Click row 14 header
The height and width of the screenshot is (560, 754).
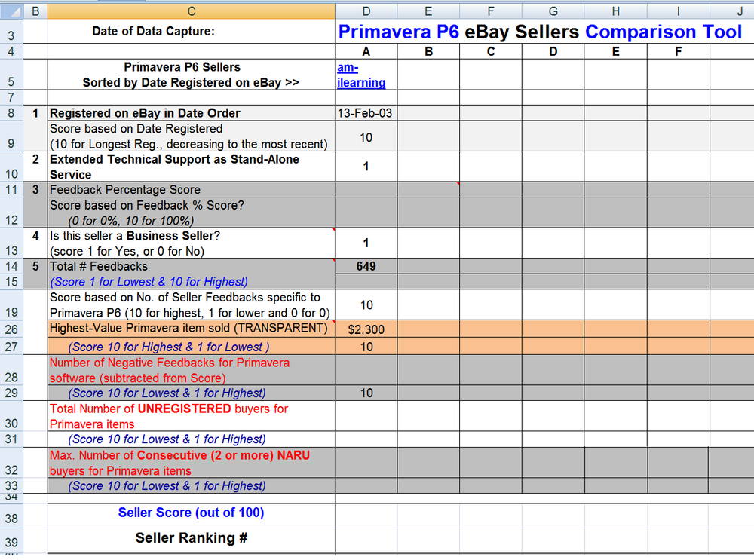pos(12,266)
